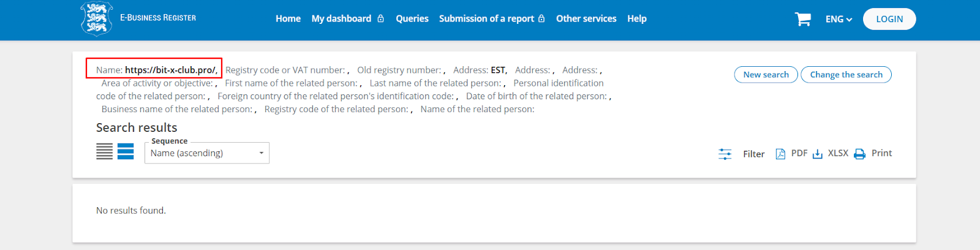Screen dimensions: 980x250
Task: Expand the ENG language selector
Action: pos(839,20)
